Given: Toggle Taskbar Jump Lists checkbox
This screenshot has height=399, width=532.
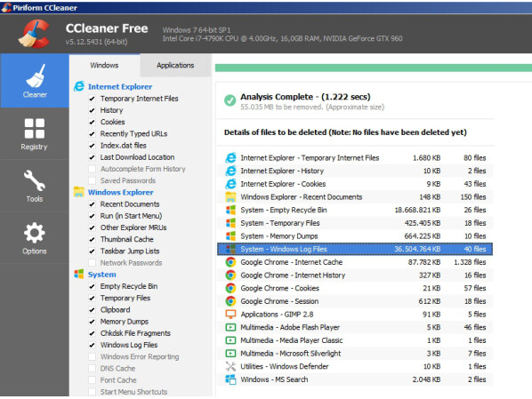Looking at the screenshot, I should coord(92,251).
